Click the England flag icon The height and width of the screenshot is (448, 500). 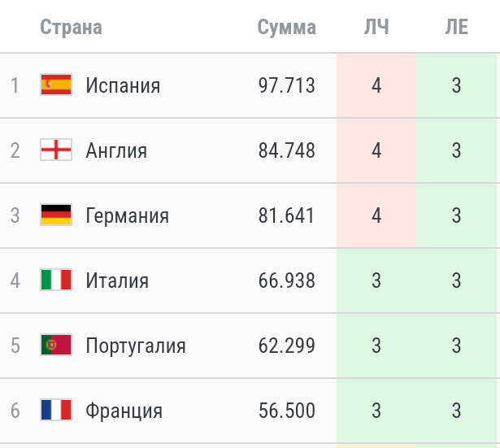click(56, 150)
